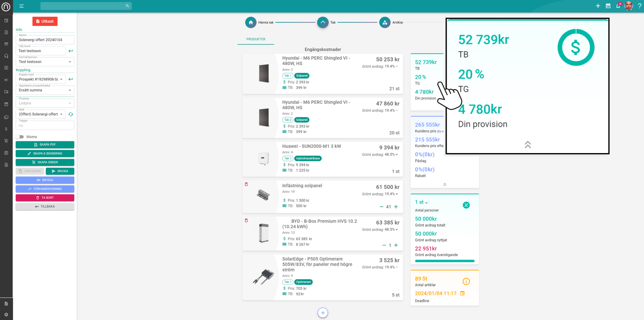644x320 pixels.
Task: Go to prospect via arrow beside Koppla med
Action: (71, 79)
